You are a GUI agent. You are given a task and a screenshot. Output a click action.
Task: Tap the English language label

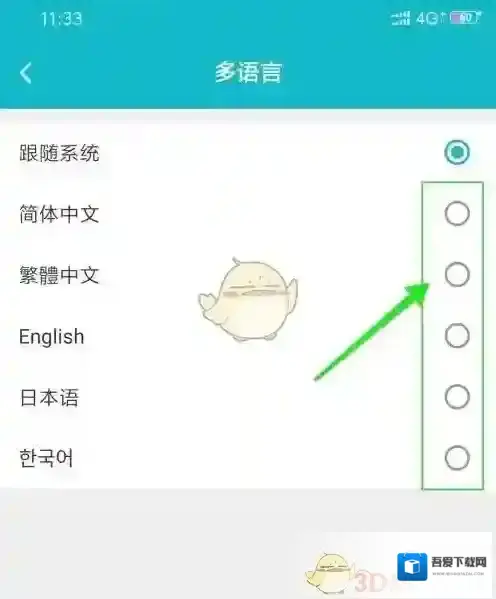click(x=52, y=337)
